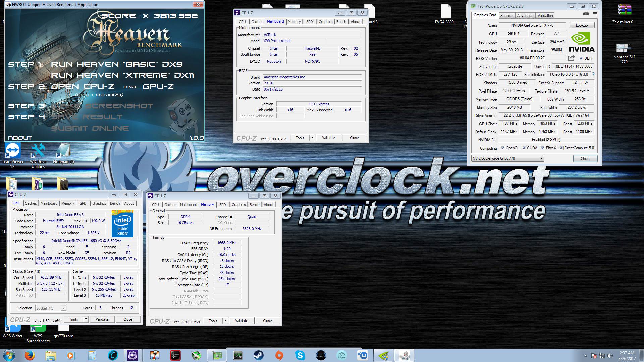Open the Calculator taskbar icon
This screenshot has height=362, width=644.
pos(92,355)
